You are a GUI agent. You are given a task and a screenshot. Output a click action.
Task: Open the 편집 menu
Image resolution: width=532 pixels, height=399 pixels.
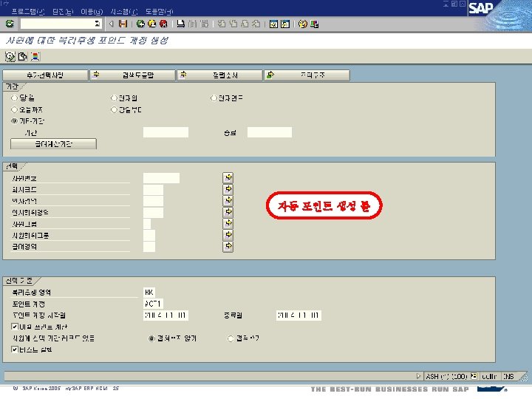point(63,12)
